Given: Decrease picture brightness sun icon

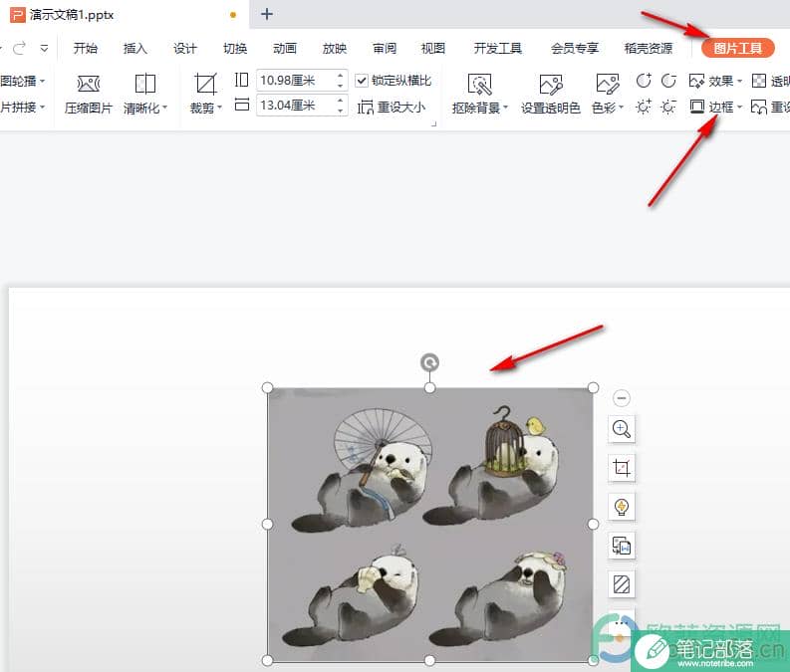Looking at the screenshot, I should tap(668, 107).
